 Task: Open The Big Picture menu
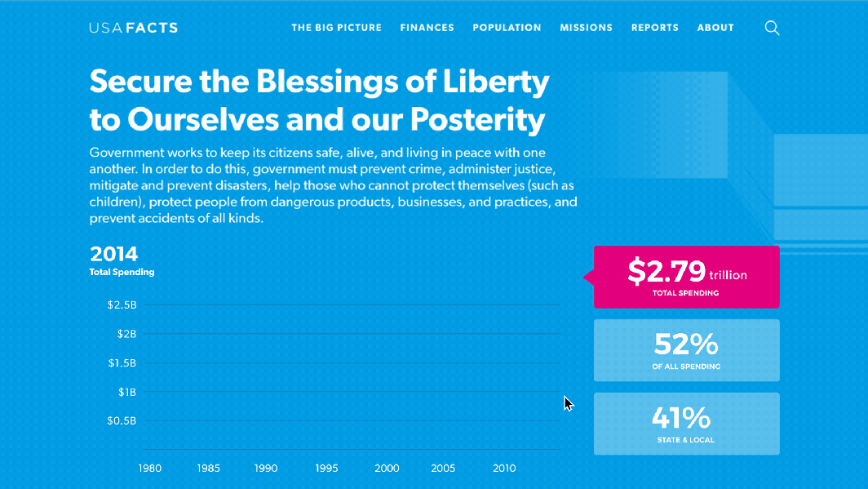(337, 28)
